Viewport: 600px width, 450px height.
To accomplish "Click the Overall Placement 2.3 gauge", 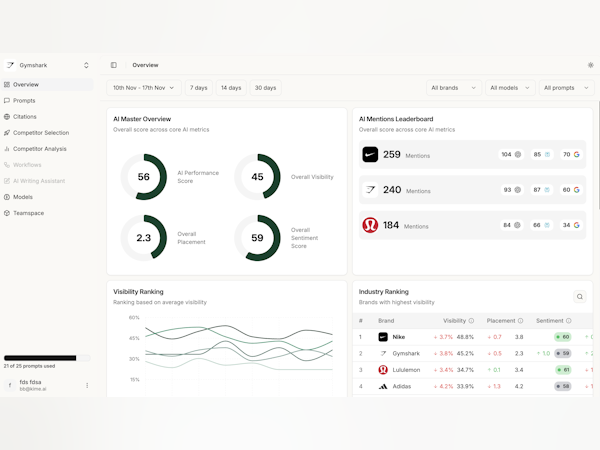I will coord(144,238).
